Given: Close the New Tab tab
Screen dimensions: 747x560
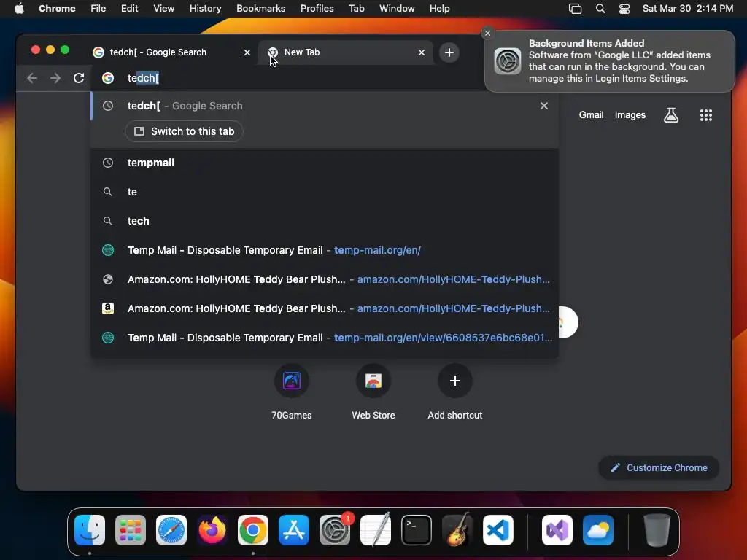Looking at the screenshot, I should pos(422,52).
